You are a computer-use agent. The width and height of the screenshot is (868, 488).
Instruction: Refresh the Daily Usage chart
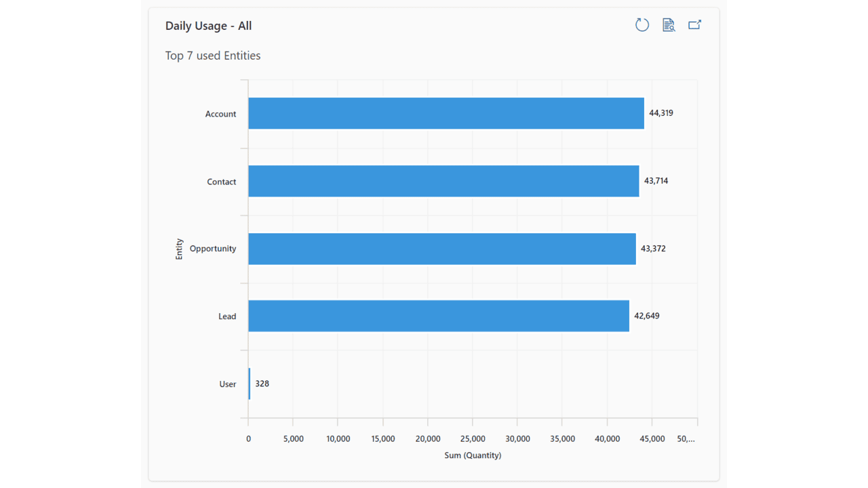642,25
